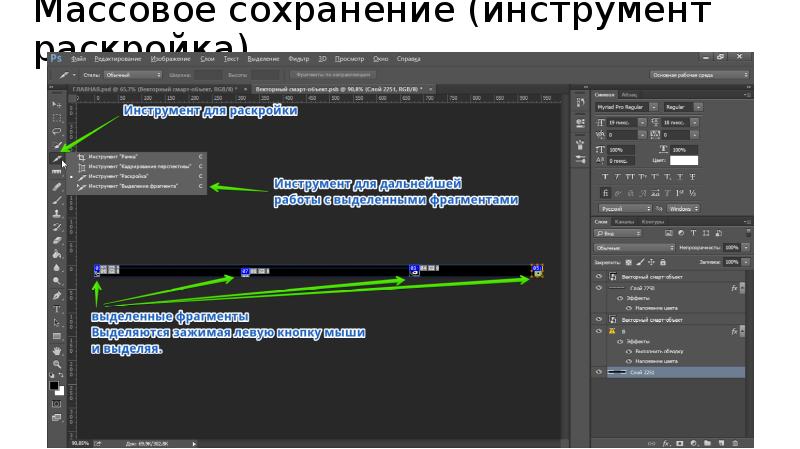Open the Myriad Pro font family dropdown

[x=627, y=106]
